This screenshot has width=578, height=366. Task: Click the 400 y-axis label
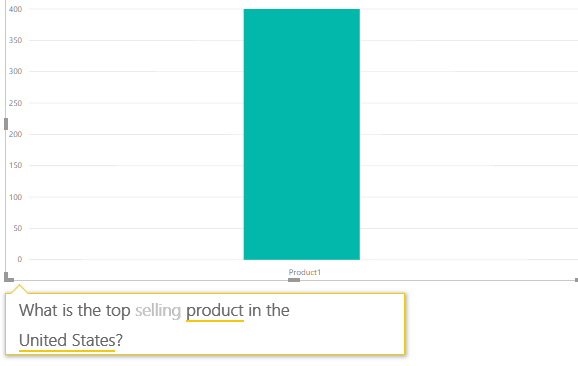coord(15,9)
